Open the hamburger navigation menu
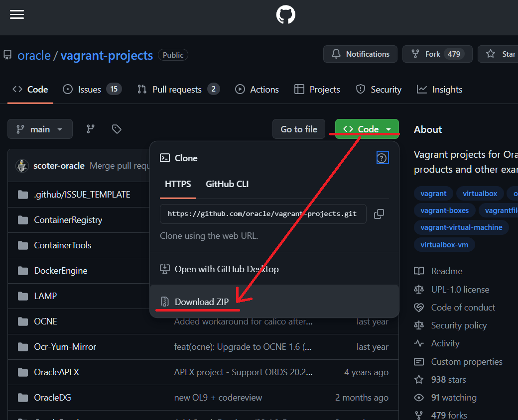The image size is (518, 420). (x=17, y=14)
